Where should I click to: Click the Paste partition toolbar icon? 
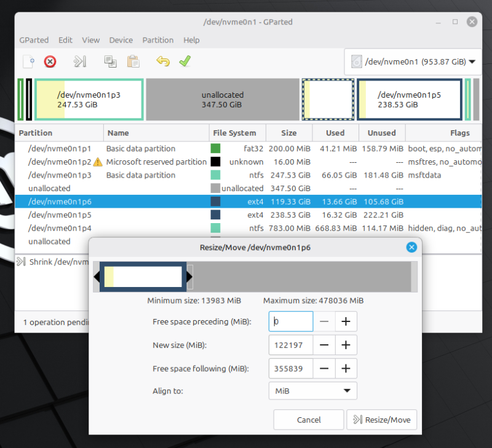coord(133,61)
